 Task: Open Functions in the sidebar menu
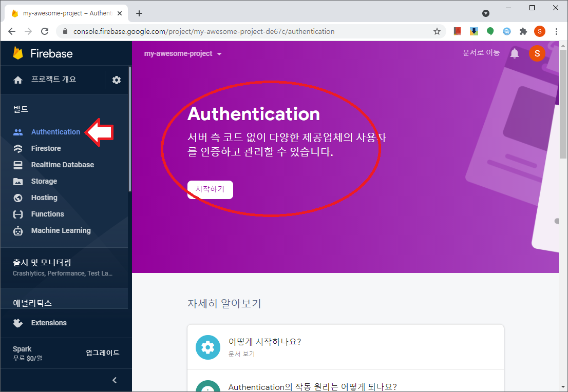(x=47, y=214)
